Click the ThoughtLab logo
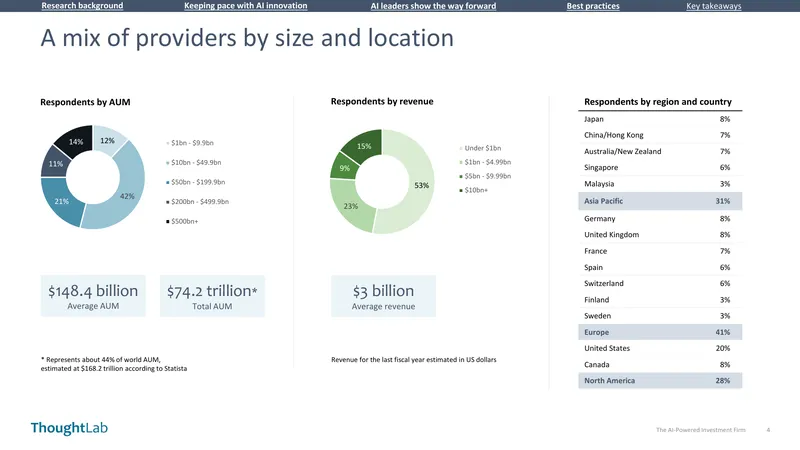800x450 pixels. pos(69,428)
